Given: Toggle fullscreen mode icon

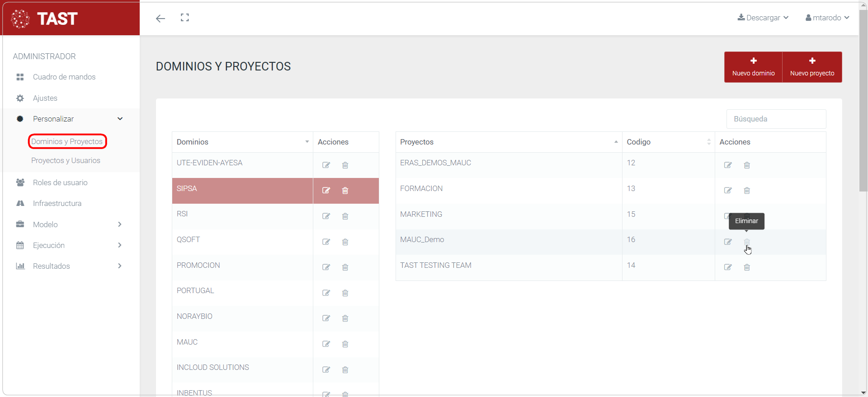Looking at the screenshot, I should (x=185, y=18).
